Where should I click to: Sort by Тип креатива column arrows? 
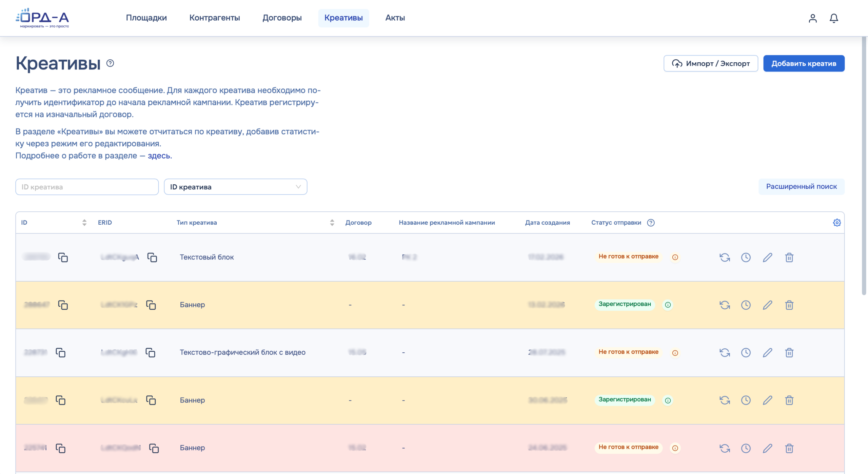[x=332, y=222]
